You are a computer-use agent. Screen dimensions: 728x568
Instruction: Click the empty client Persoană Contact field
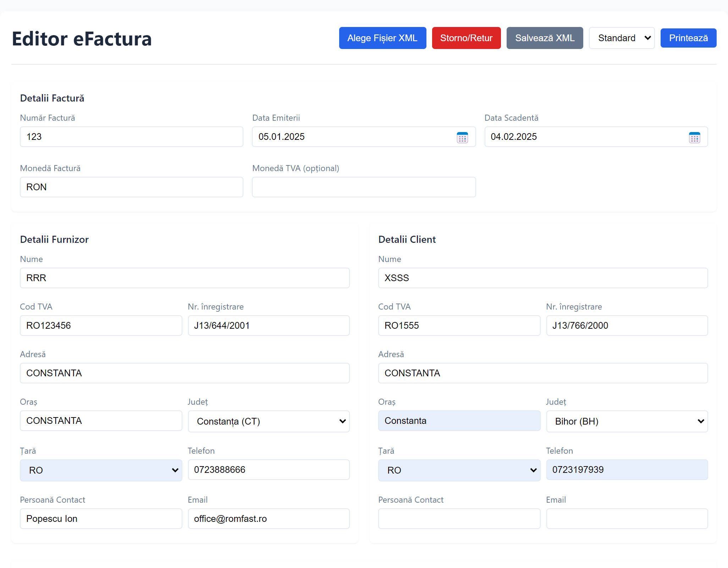(459, 519)
